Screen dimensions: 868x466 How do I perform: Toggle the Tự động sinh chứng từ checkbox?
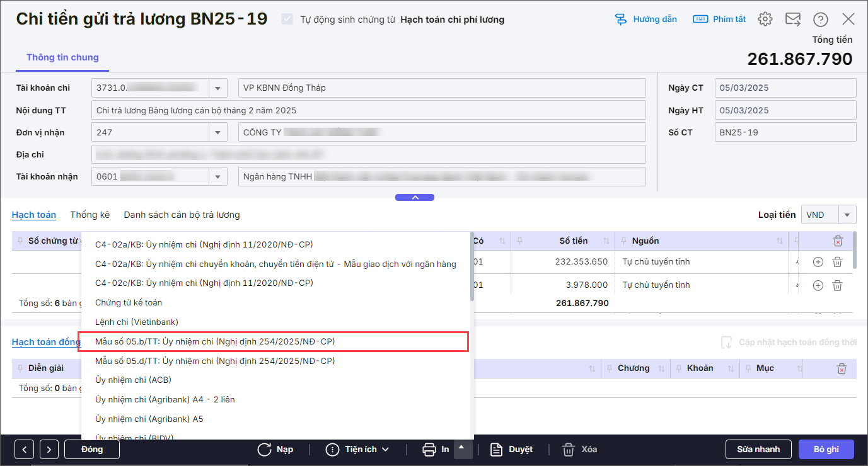click(287, 19)
